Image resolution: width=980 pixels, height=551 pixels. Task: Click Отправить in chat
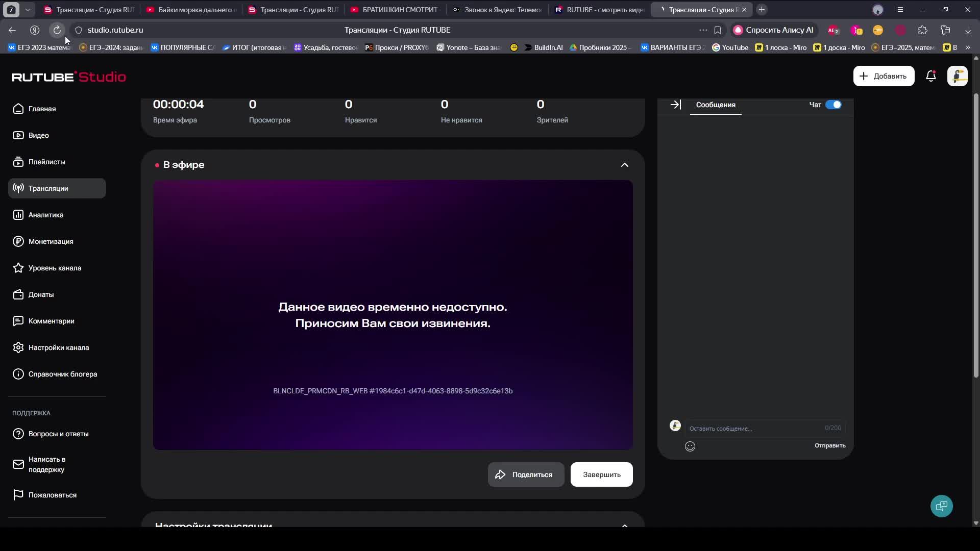[829, 445]
